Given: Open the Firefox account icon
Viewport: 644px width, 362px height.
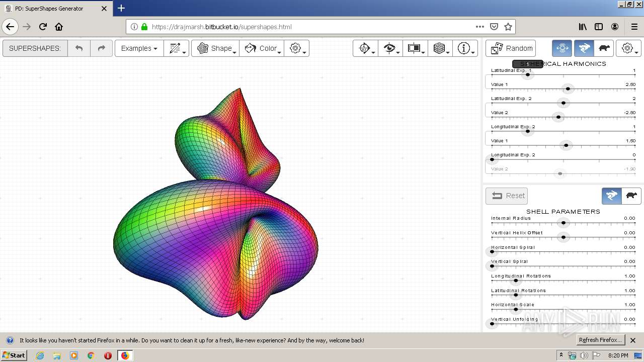Looking at the screenshot, I should (x=615, y=27).
